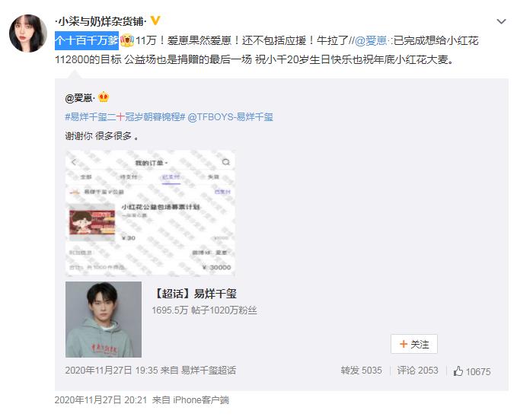517x420 pixels.
Task: Open 转发 5035 repost list
Action: click(361, 371)
